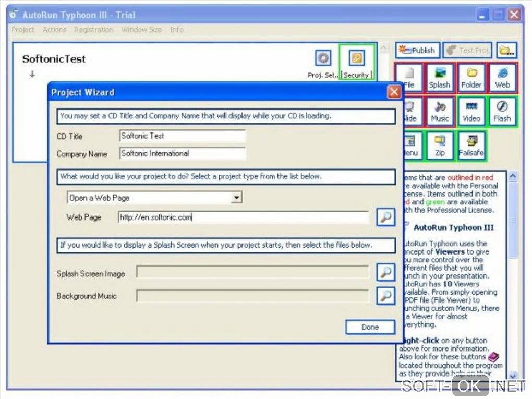Click the Splash Screen Image field

pos(252,272)
